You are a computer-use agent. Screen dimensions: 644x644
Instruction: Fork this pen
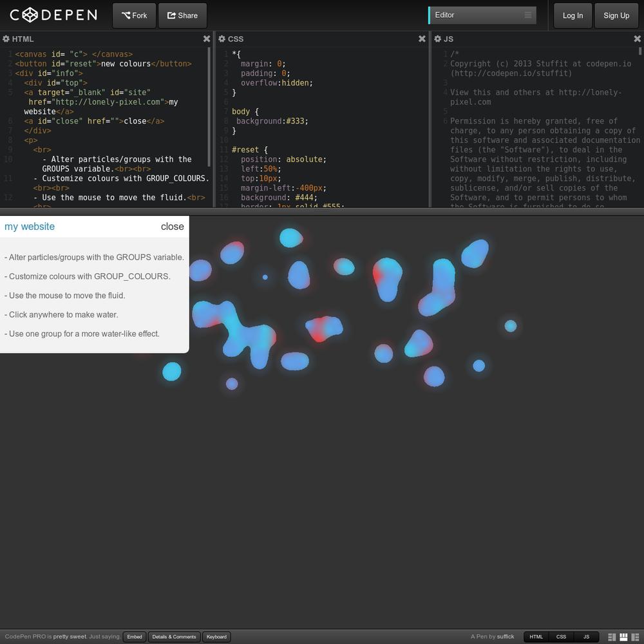tap(135, 15)
